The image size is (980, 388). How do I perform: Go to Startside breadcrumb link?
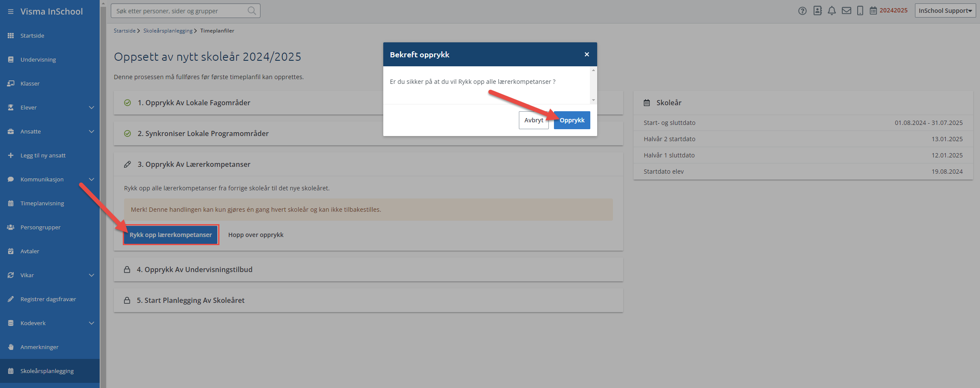click(124, 31)
